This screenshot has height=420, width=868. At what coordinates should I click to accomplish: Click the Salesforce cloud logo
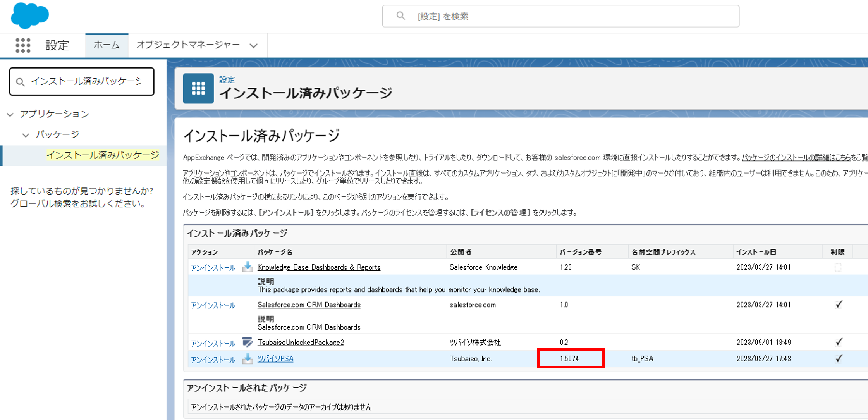30,16
